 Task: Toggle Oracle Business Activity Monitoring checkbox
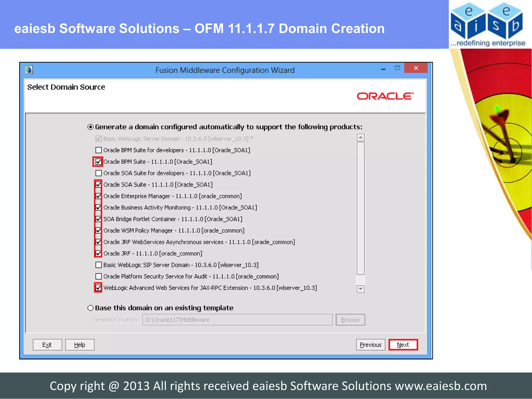pos(98,208)
